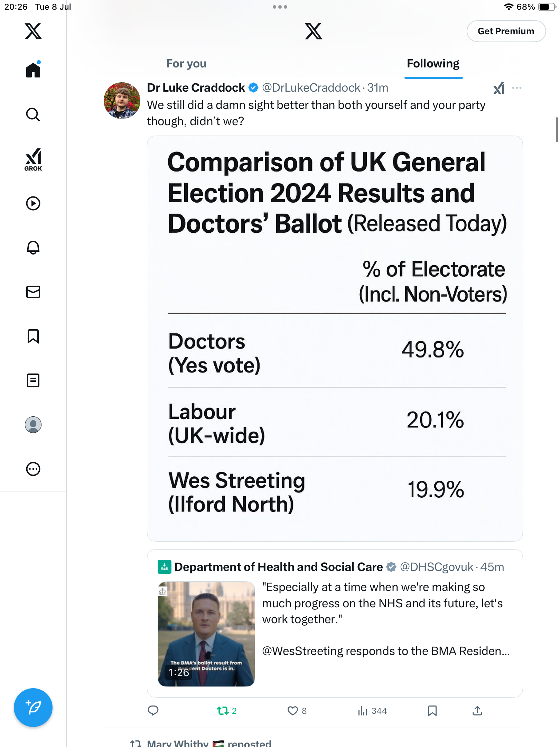Play the Wes Streeting video thumbnail
The height and width of the screenshot is (747, 560).
pyautogui.click(x=206, y=634)
